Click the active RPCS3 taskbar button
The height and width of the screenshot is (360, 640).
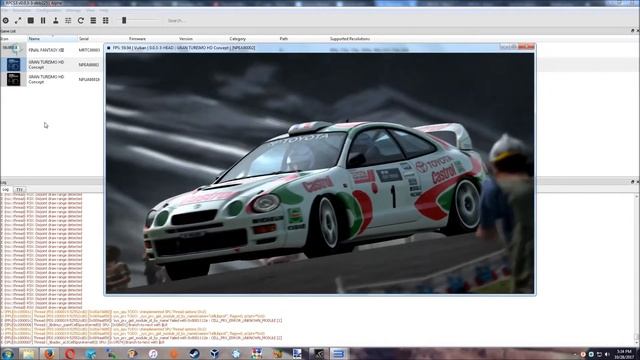click(x=339, y=354)
